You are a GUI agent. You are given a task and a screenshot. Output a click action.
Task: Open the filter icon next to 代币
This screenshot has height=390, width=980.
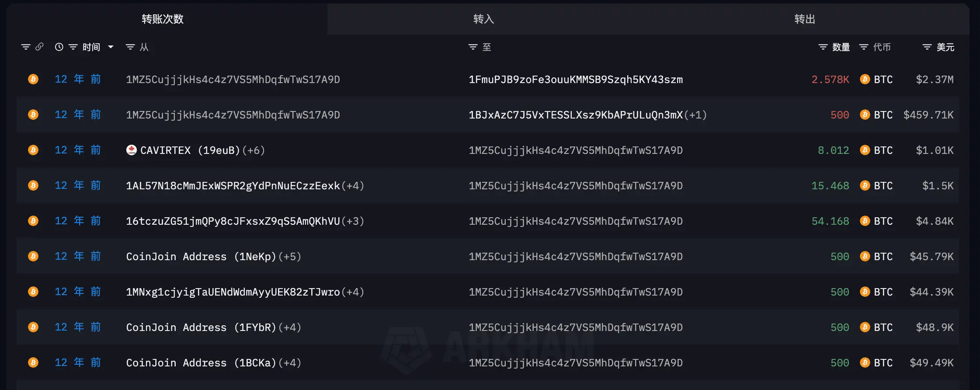tap(864, 47)
